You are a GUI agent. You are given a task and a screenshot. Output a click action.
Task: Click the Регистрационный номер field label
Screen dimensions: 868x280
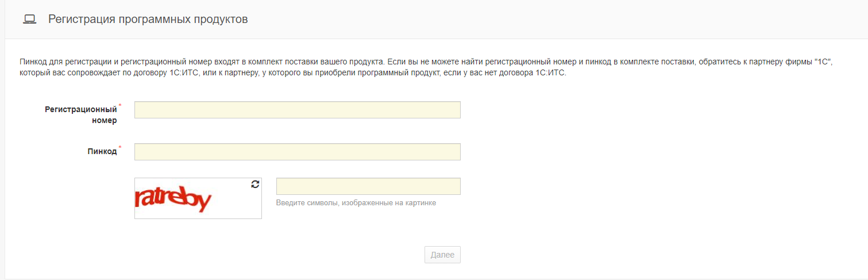(81, 115)
